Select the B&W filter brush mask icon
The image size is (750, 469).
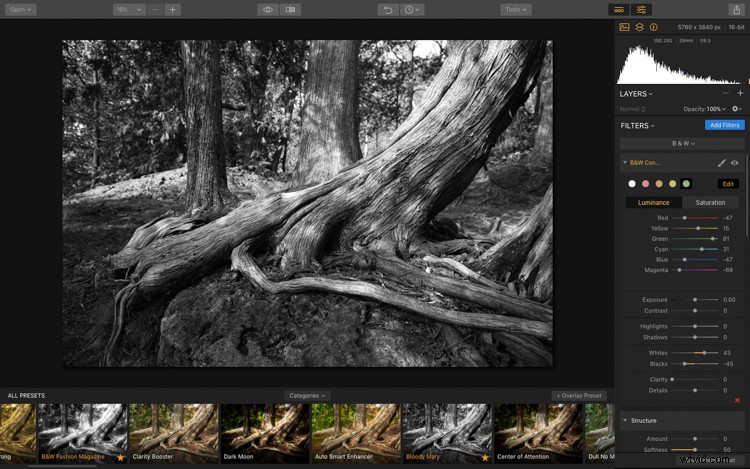(721, 163)
